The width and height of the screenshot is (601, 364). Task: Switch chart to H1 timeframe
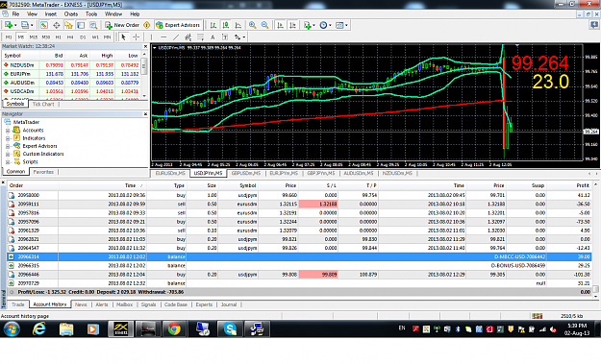59,37
